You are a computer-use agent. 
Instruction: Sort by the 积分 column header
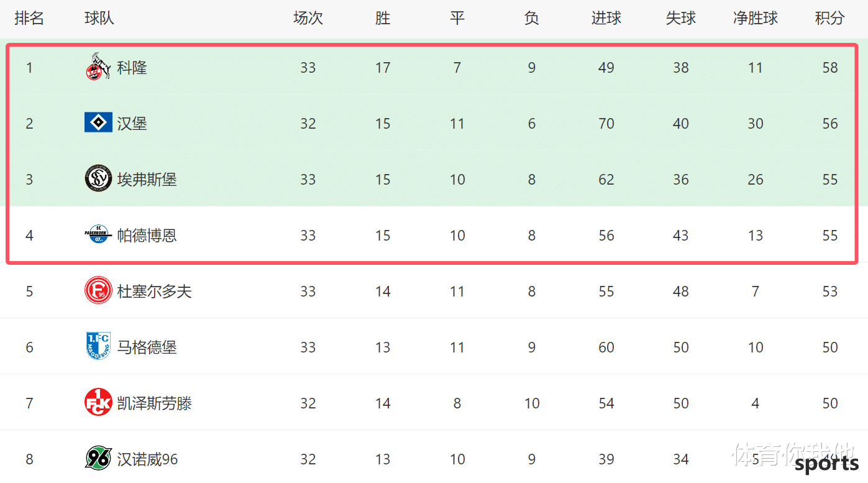[830, 18]
